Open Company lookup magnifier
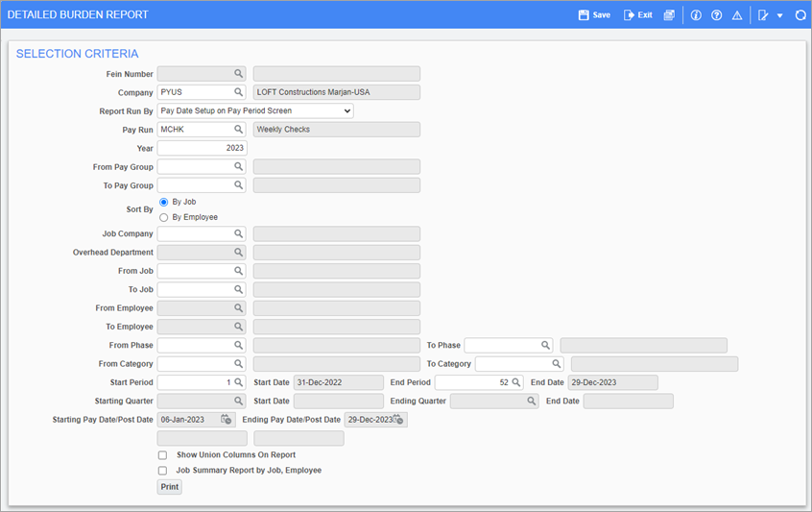 pyautogui.click(x=238, y=92)
